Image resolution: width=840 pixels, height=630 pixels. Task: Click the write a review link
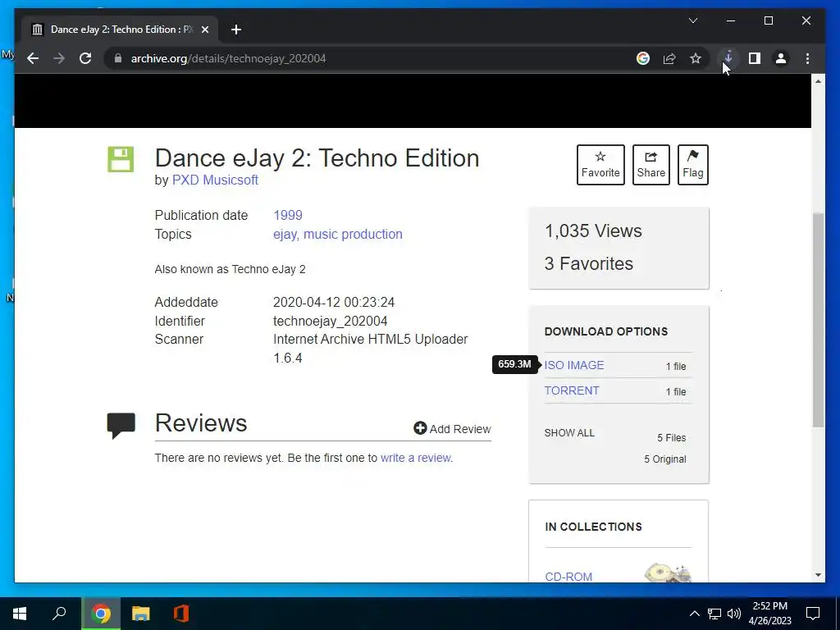coord(415,458)
